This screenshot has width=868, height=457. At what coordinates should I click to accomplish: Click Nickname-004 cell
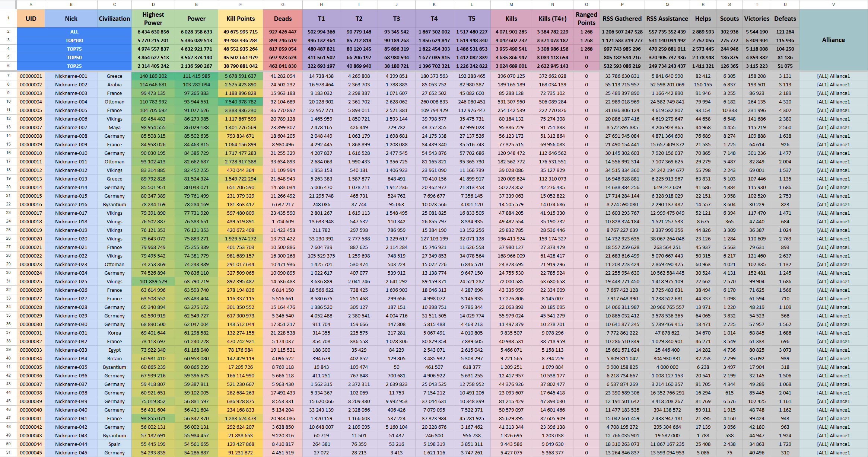pyautogui.click(x=71, y=102)
